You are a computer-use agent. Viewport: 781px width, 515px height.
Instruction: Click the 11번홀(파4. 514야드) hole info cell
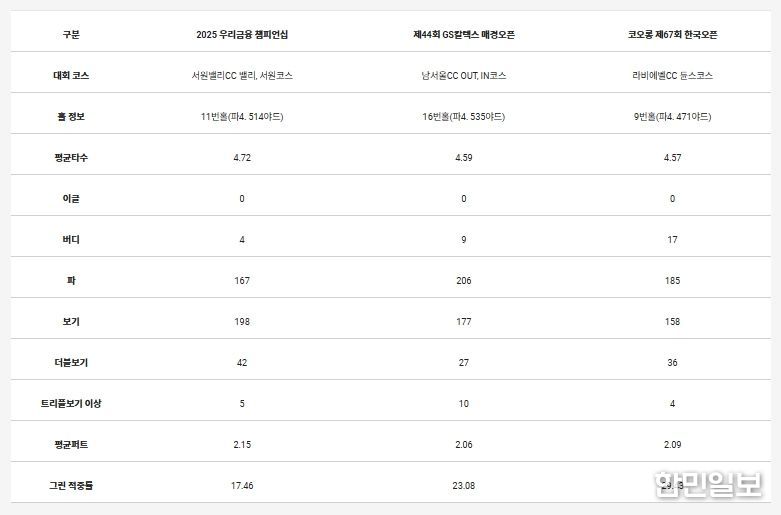[x=242, y=117]
